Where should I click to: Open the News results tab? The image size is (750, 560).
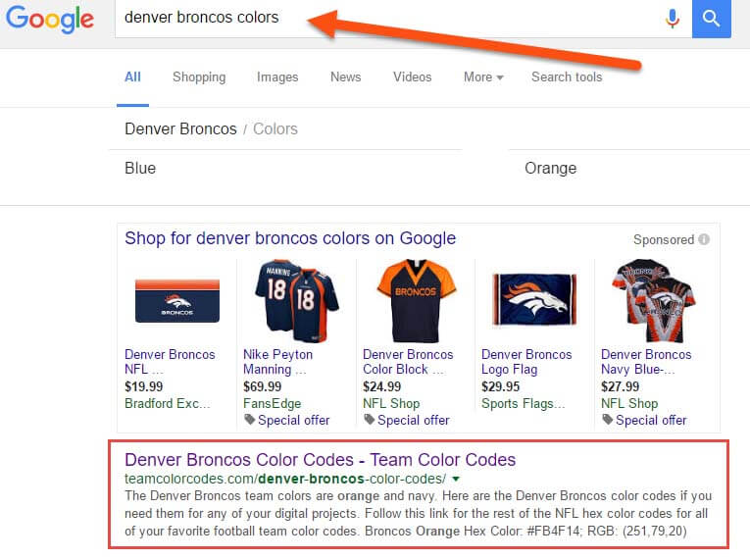point(345,77)
